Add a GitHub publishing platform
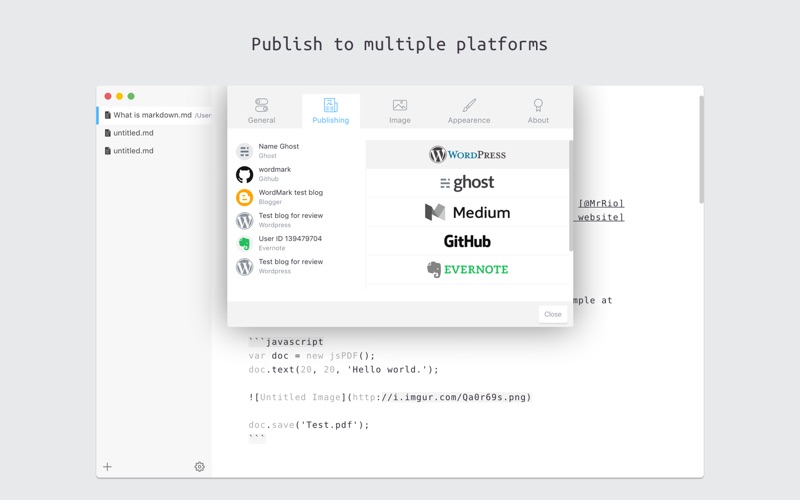 pos(467,241)
